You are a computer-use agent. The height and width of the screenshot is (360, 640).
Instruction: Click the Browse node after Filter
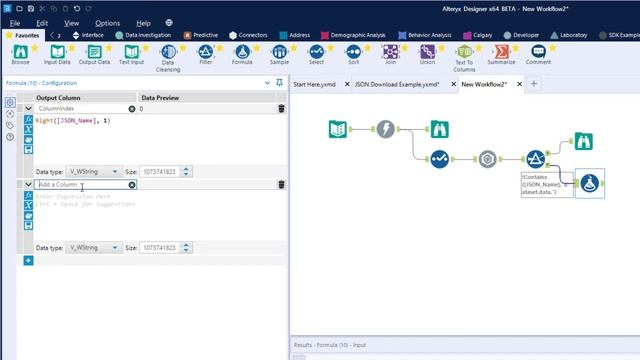[584, 141]
